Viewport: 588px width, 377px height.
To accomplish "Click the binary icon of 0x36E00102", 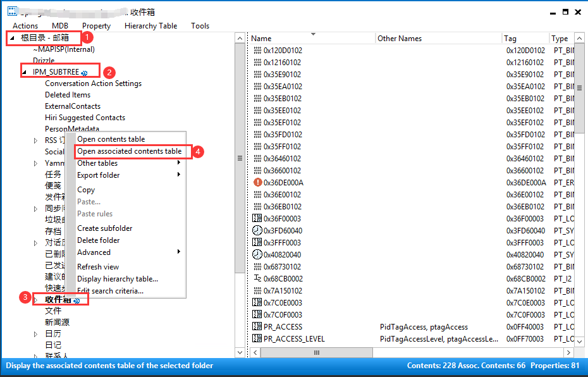I will point(257,194).
